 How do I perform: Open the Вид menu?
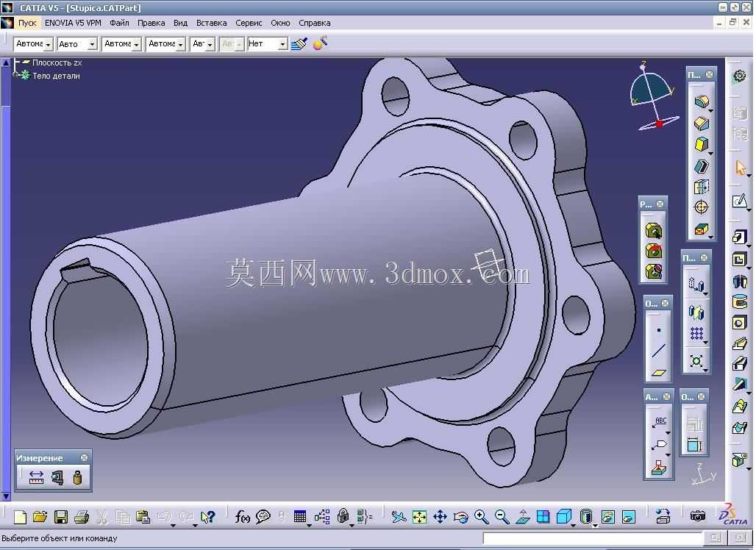click(180, 23)
